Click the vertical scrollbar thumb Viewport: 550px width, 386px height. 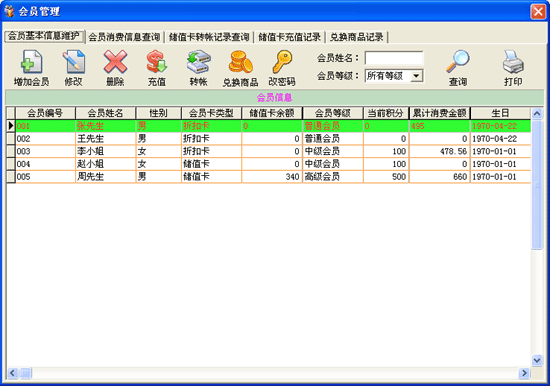(537, 185)
